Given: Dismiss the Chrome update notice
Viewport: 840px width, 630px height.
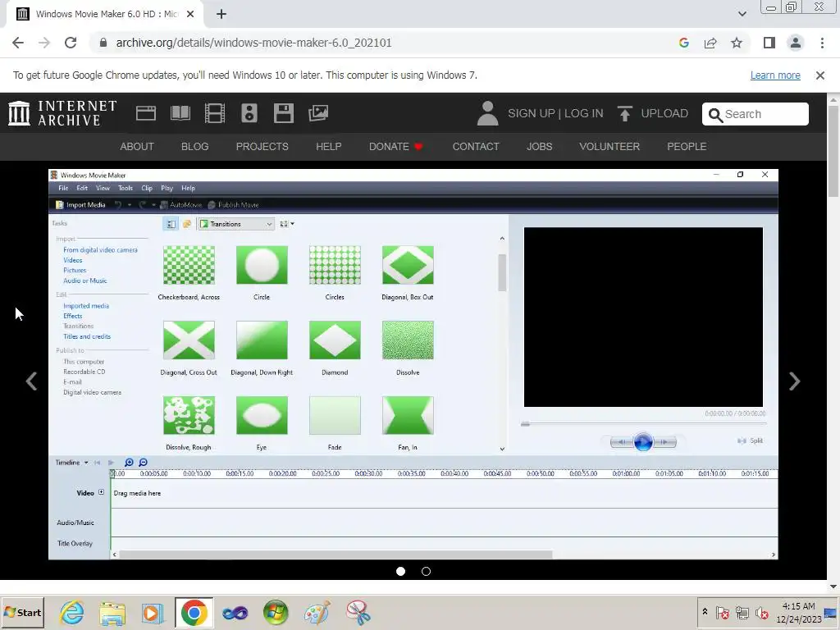Looking at the screenshot, I should 819,75.
